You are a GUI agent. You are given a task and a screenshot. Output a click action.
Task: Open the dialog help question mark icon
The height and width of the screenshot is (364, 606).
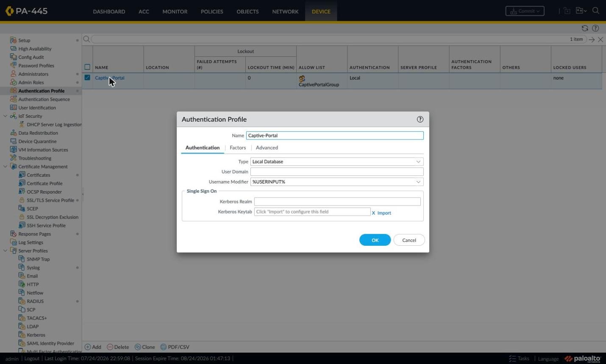[x=420, y=119]
